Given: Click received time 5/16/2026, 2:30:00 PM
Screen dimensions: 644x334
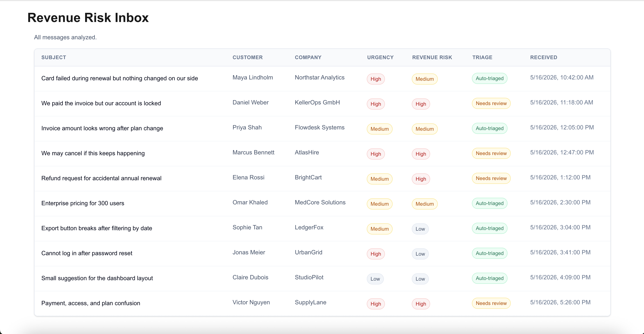Looking at the screenshot, I should click(x=560, y=202).
